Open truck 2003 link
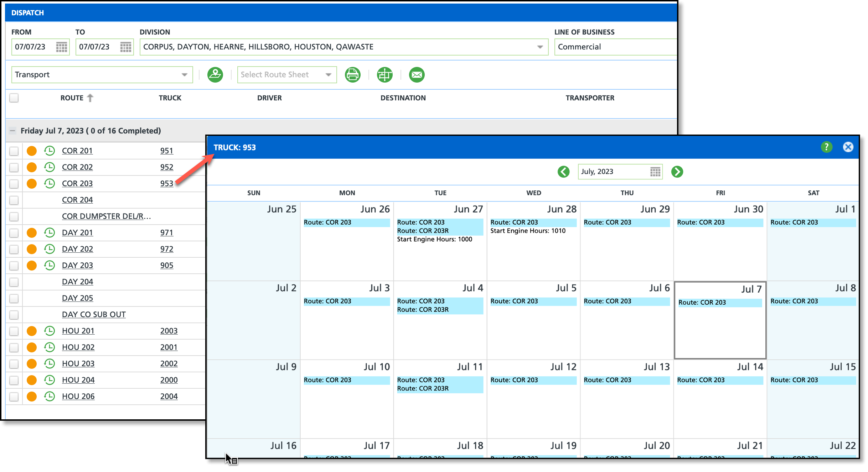Screen dimensions: 868x472 point(169,331)
